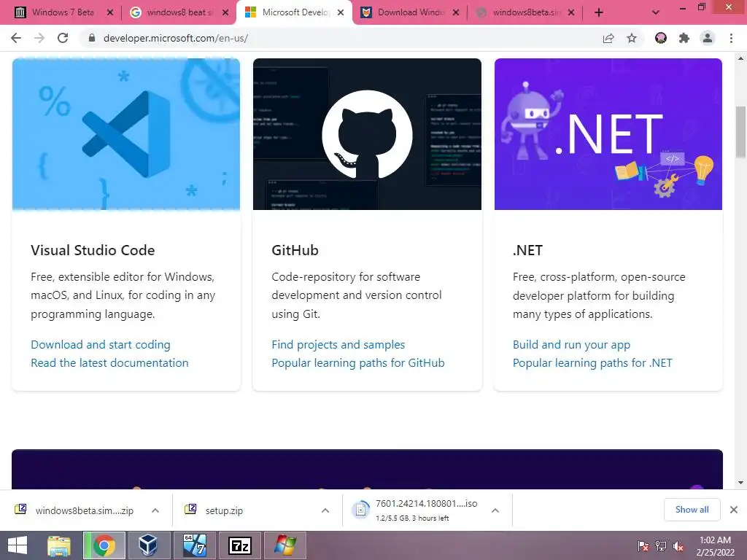Viewport: 747px width, 560px height.
Task: Close the windows8beta.sim tab
Action: coord(571,12)
